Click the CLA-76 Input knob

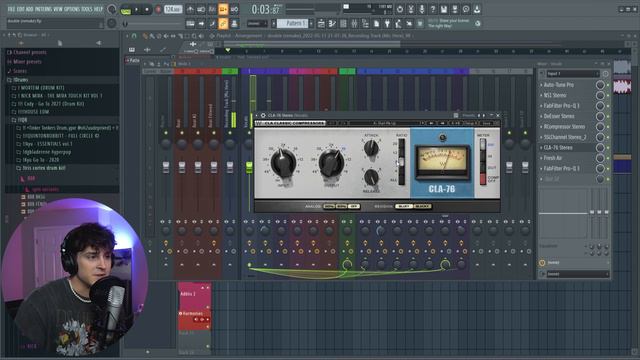(283, 163)
